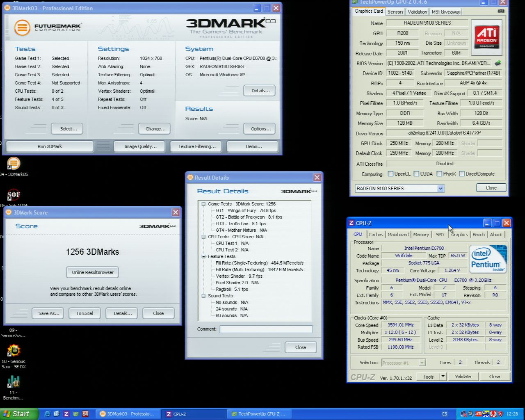Open the CPU-Z SPD tab
This screenshot has height=420, width=525.
pos(440,235)
